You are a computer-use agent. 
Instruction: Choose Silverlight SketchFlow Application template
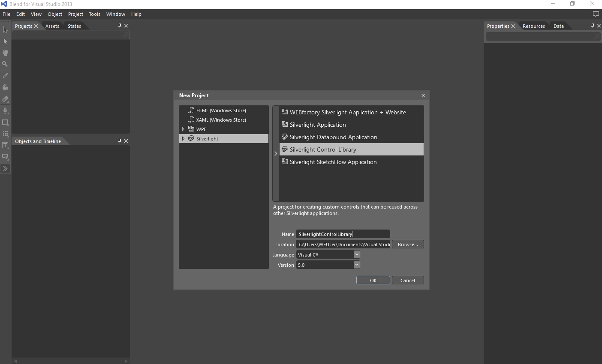click(333, 162)
